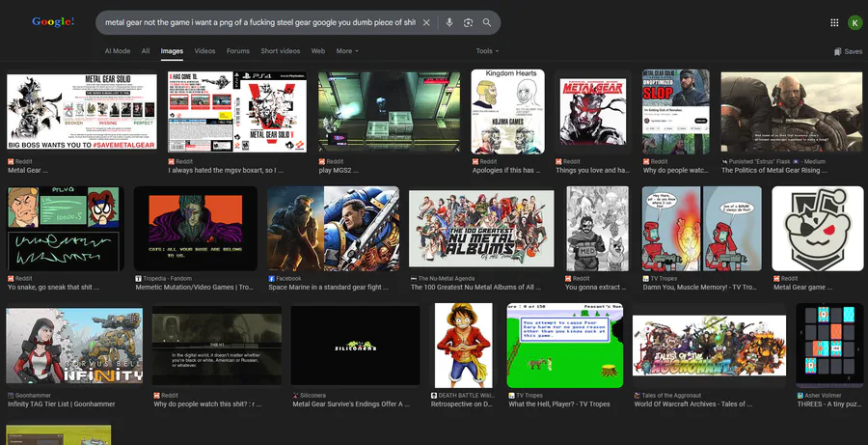Image resolution: width=868 pixels, height=445 pixels.
Task: Open the Kingdom Hearts Kojima Games meme
Action: (x=507, y=111)
